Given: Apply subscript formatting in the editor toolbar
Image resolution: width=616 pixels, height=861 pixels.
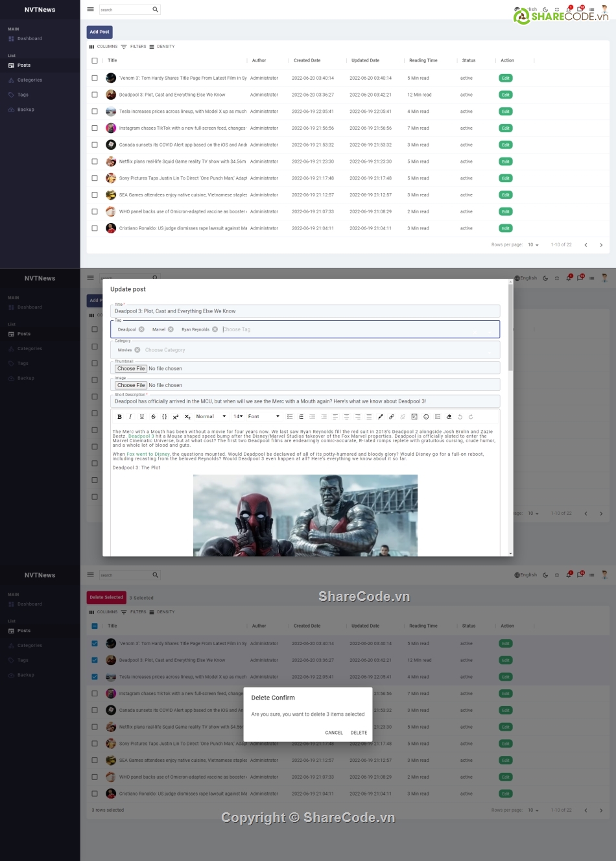Looking at the screenshot, I should click(187, 417).
